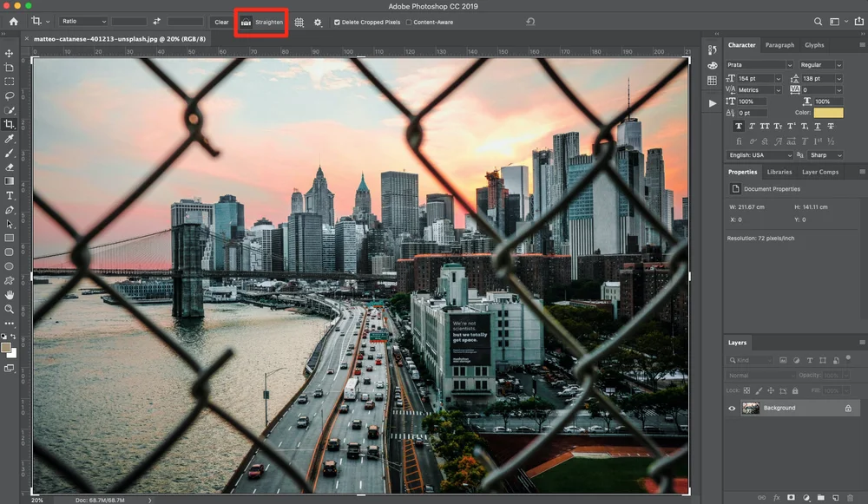Image resolution: width=868 pixels, height=504 pixels.
Task: Select the Horizontal Type tool
Action: click(x=9, y=195)
